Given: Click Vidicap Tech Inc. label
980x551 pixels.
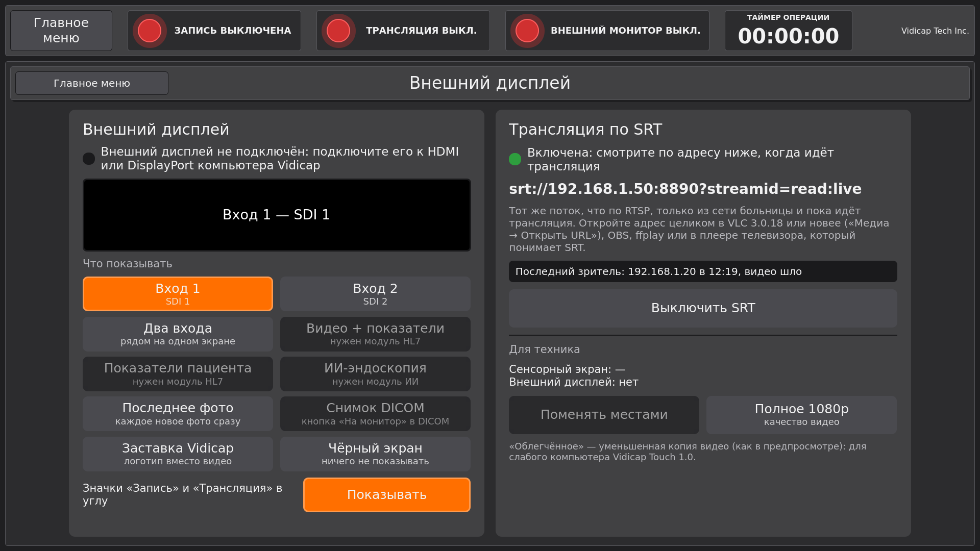Looking at the screenshot, I should click(x=935, y=31).
